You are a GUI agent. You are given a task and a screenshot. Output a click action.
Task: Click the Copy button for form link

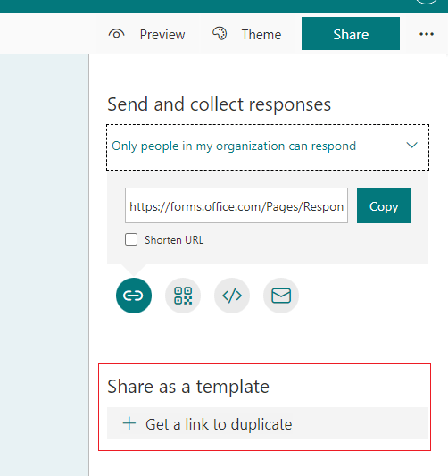pos(384,205)
